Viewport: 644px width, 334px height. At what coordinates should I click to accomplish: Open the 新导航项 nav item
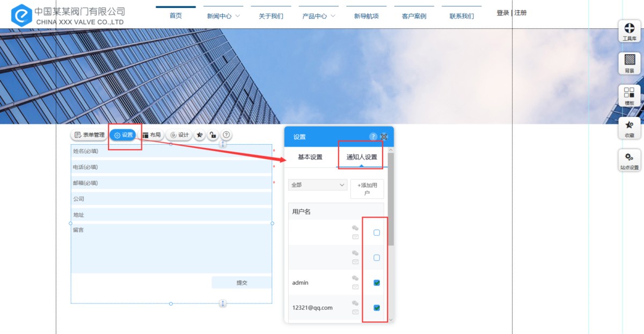367,16
